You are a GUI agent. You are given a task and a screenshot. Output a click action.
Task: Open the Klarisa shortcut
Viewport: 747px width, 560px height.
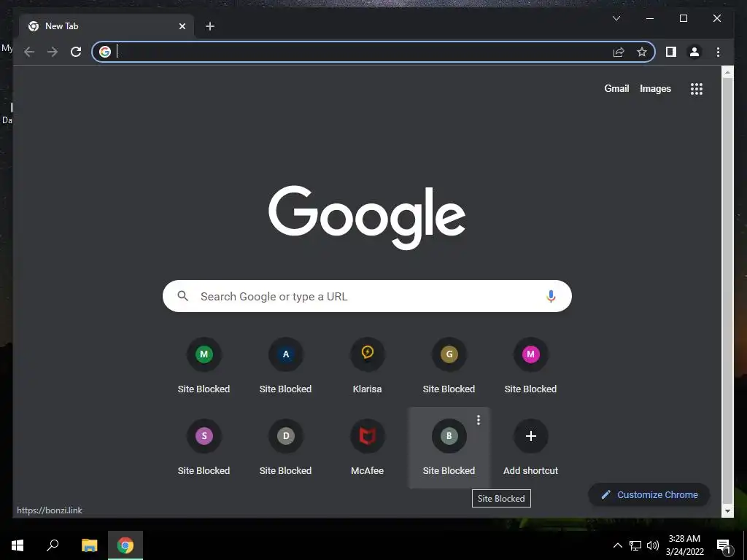point(368,365)
